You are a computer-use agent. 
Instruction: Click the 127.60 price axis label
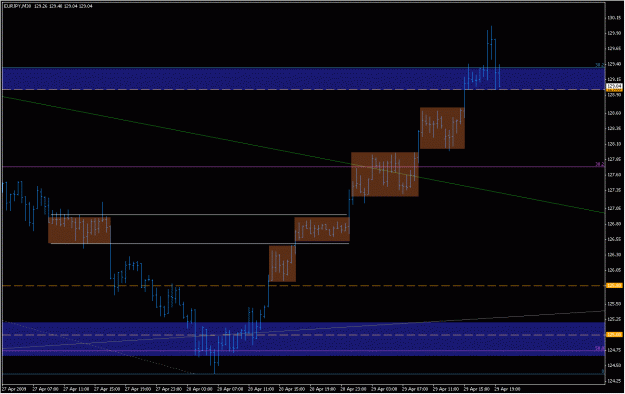[x=614, y=175]
